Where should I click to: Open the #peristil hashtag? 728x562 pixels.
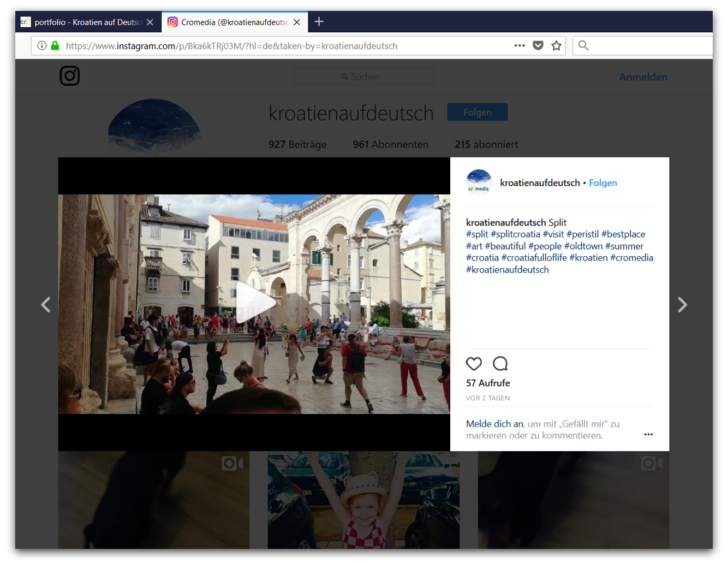(583, 234)
